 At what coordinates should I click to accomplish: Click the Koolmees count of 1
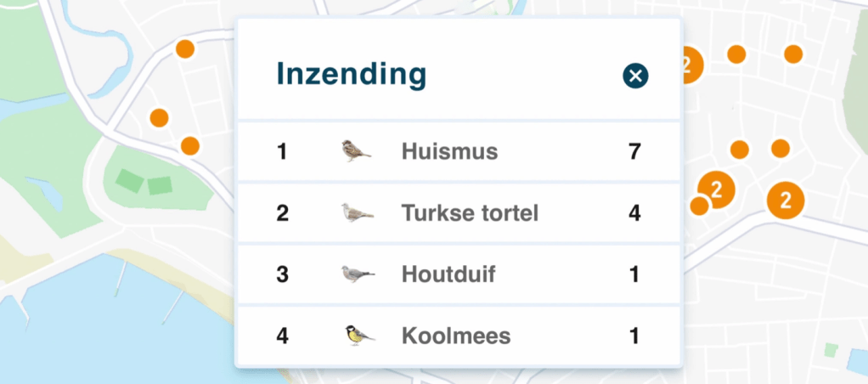point(634,336)
